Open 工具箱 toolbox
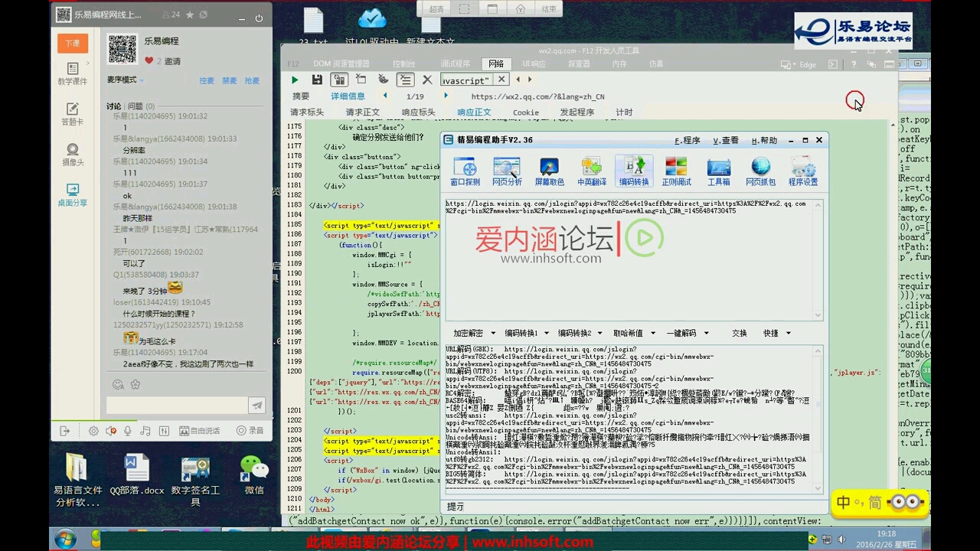 (x=718, y=171)
